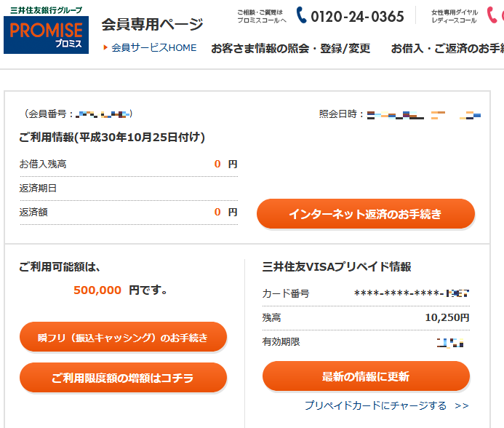
Task: Click the お借入残高 label
Action: click(43, 164)
